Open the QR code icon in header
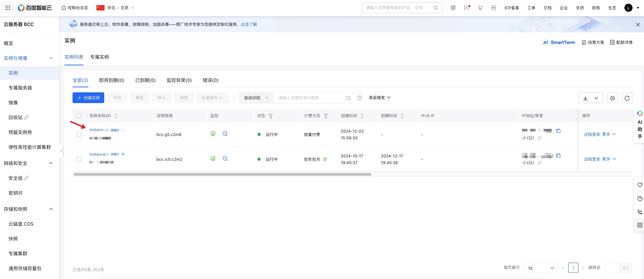The height and width of the screenshot is (279, 644). [x=453, y=8]
